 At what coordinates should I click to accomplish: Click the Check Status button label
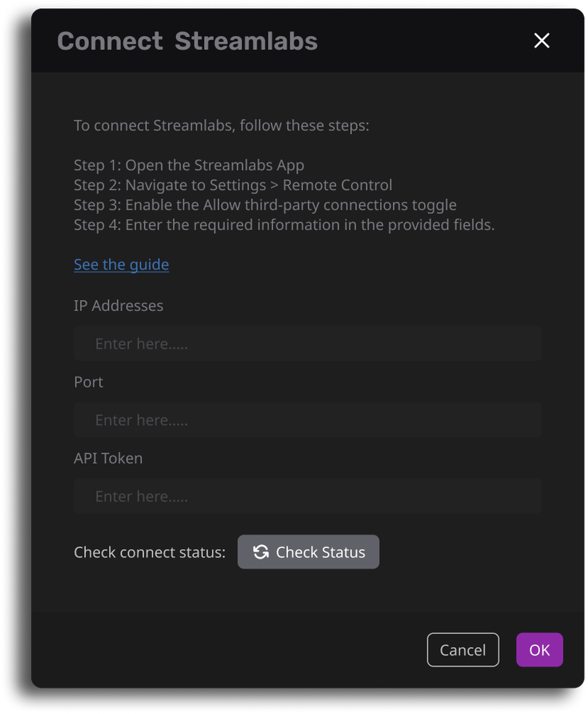coord(320,552)
